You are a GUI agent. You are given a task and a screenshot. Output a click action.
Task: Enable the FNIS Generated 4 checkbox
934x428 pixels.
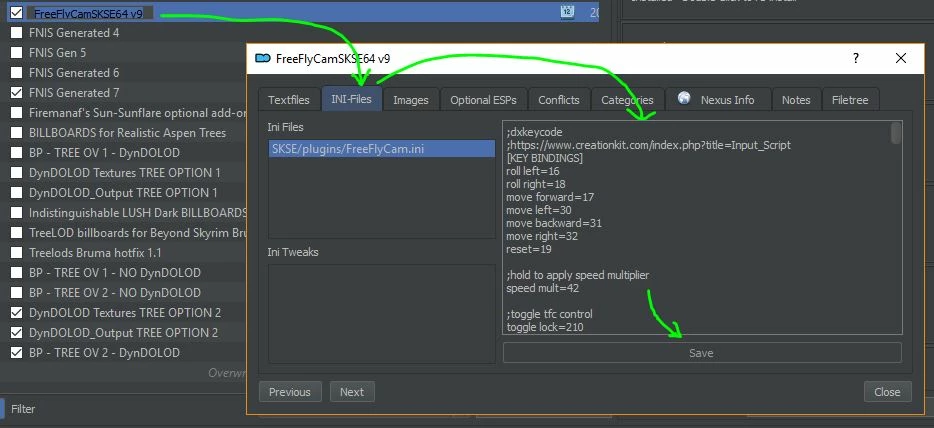click(x=17, y=33)
